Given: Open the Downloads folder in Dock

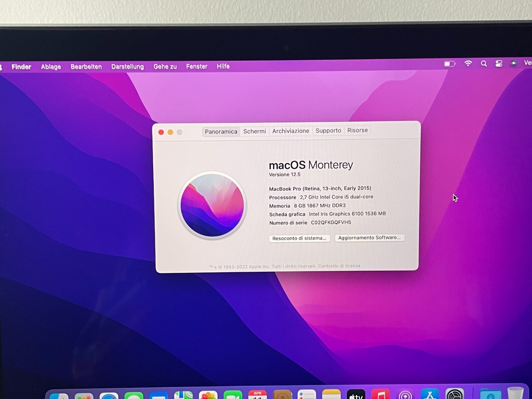Looking at the screenshot, I should coord(490,394).
